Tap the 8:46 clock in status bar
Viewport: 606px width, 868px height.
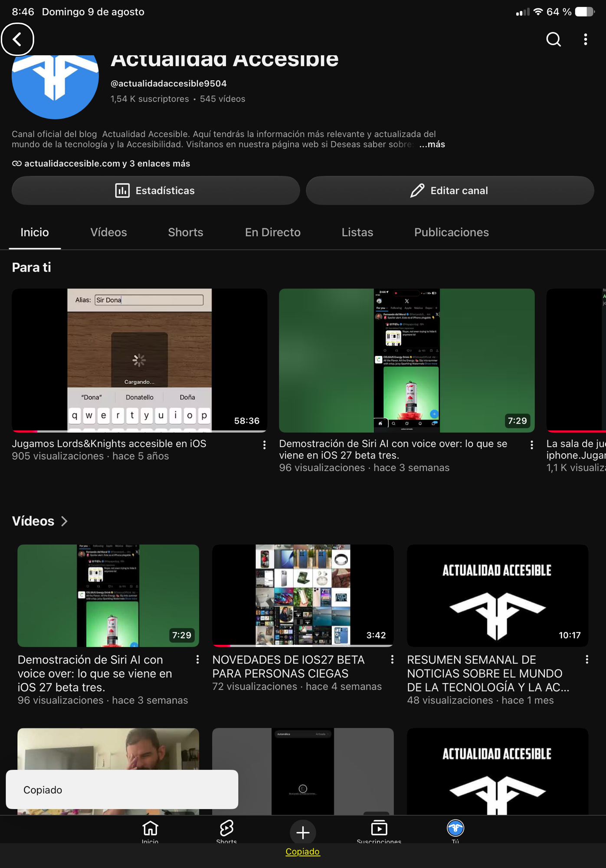[23, 12]
